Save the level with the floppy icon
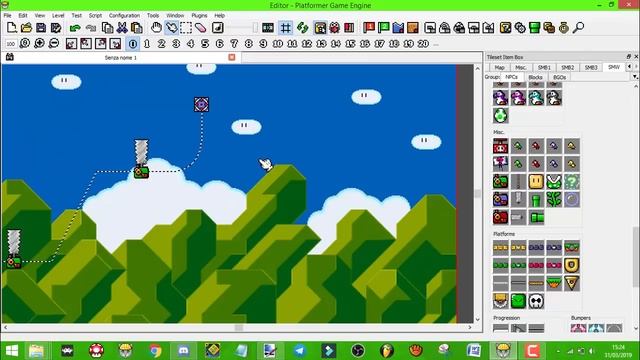This screenshot has width=640, height=360. 41,28
